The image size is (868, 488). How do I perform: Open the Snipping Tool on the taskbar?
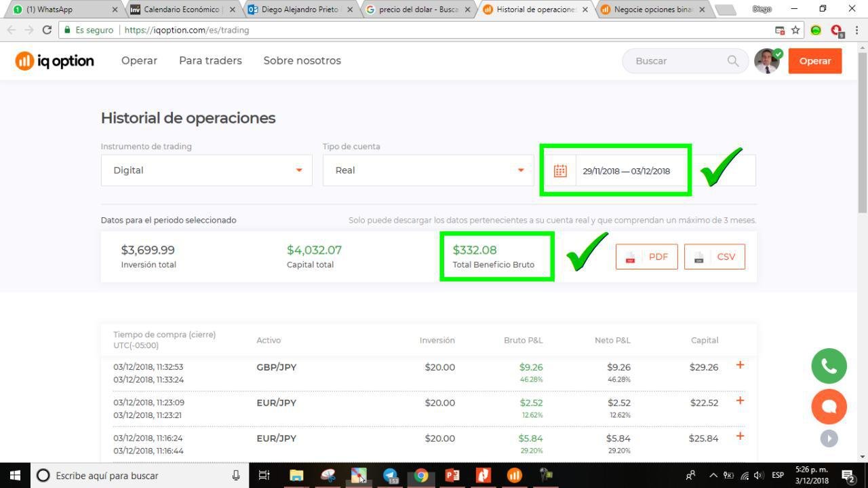[x=328, y=475]
